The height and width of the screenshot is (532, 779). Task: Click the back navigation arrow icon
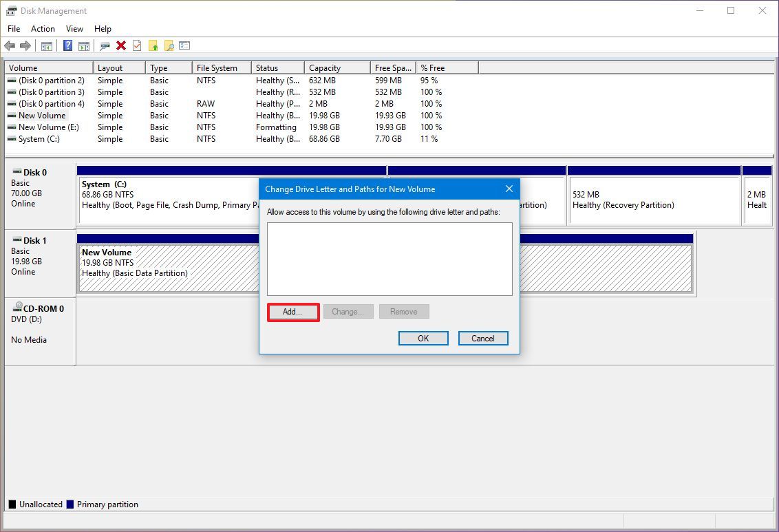(x=10, y=45)
